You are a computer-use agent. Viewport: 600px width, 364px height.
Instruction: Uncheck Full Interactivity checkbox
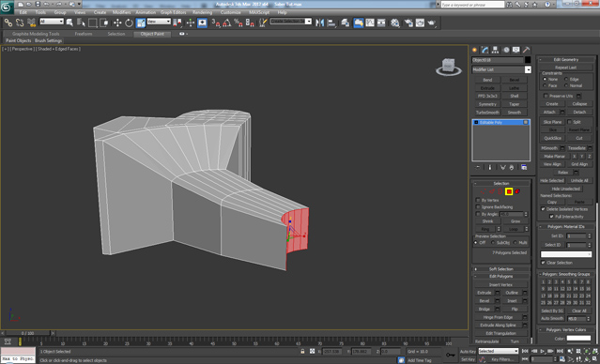551,217
